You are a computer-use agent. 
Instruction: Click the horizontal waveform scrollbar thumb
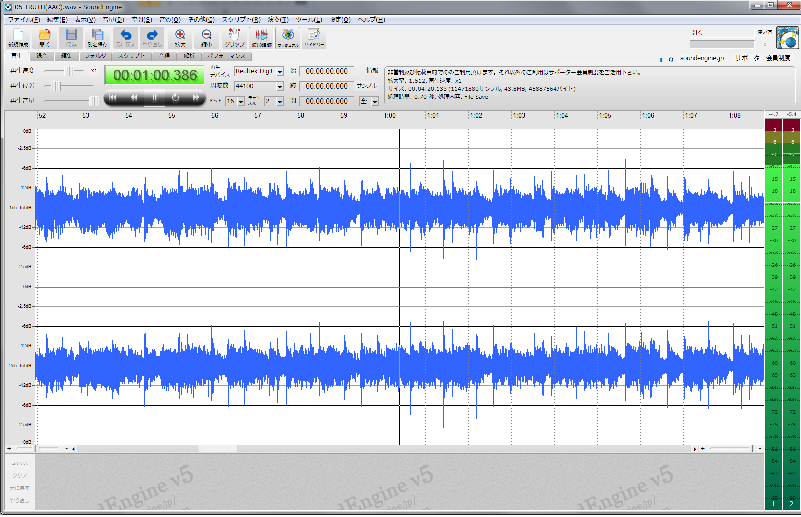click(218, 449)
